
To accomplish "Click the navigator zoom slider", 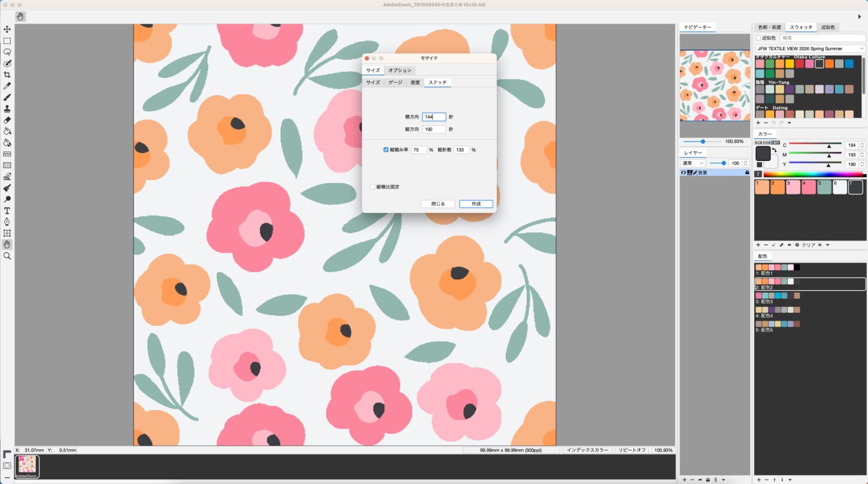I will [702, 142].
